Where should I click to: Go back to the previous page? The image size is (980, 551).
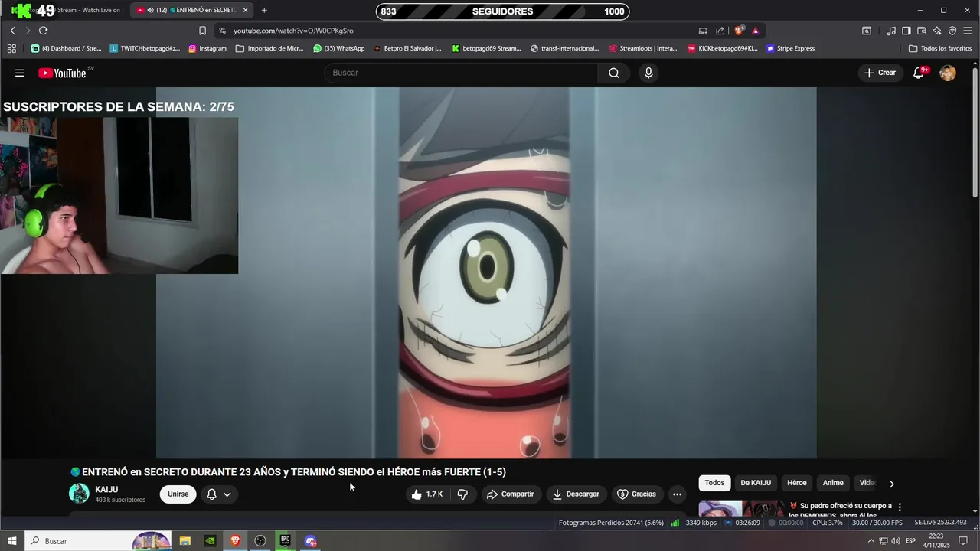[x=12, y=31]
